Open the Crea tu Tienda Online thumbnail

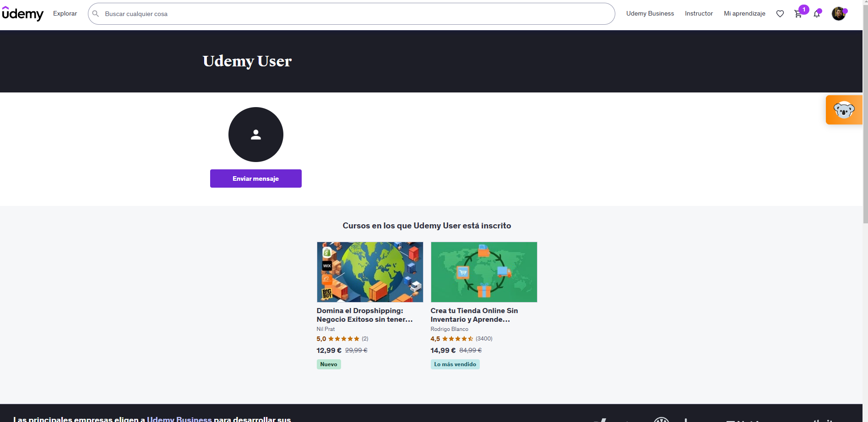tap(484, 272)
